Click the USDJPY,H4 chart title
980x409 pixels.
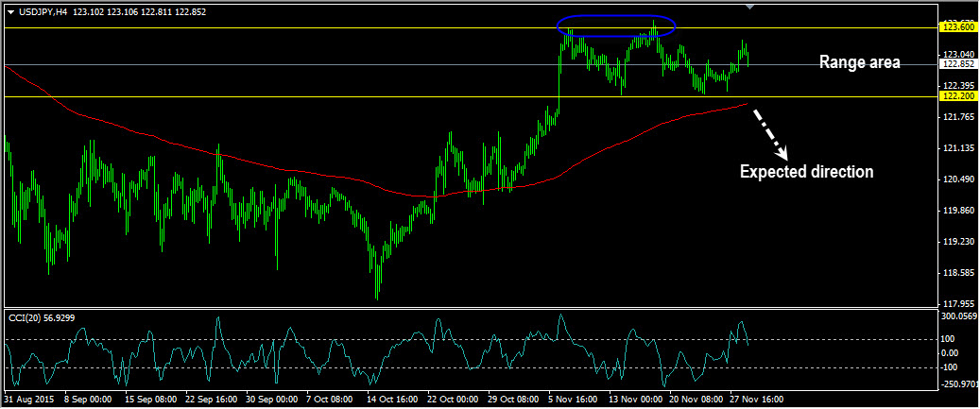(43, 12)
